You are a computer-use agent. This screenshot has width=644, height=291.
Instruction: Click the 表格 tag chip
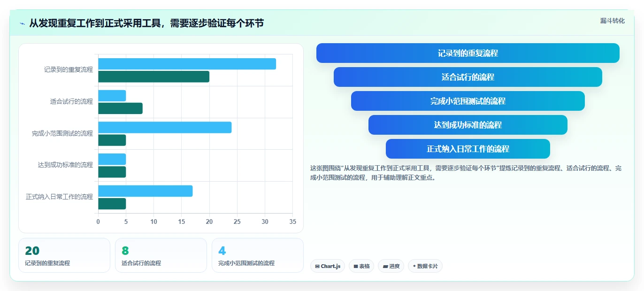(361, 266)
